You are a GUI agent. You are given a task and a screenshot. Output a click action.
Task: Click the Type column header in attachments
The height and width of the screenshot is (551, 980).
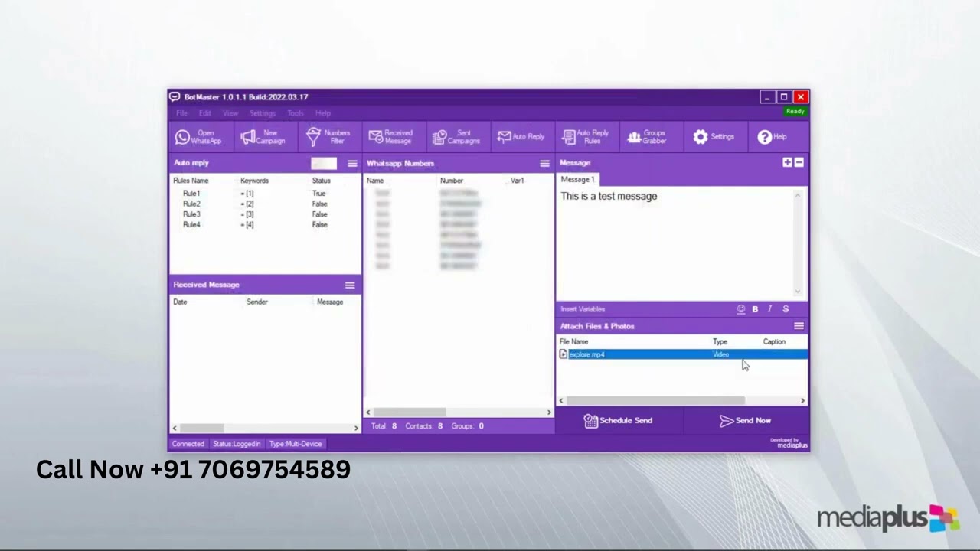pos(720,342)
